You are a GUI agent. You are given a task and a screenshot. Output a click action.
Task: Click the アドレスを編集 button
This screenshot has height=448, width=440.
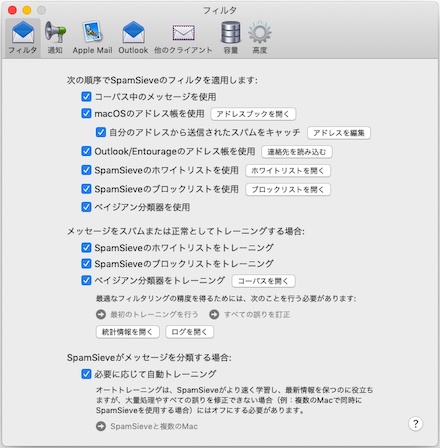(339, 133)
